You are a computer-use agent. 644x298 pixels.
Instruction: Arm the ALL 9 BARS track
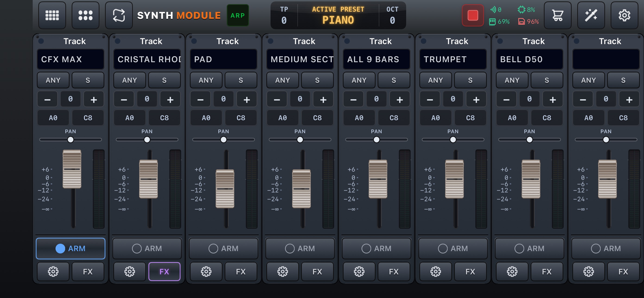pyautogui.click(x=376, y=249)
